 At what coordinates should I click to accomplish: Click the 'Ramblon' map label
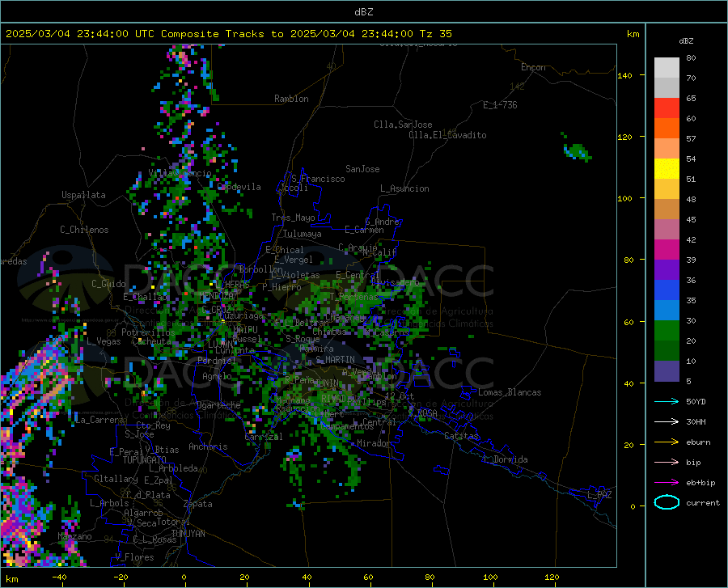pos(291,99)
